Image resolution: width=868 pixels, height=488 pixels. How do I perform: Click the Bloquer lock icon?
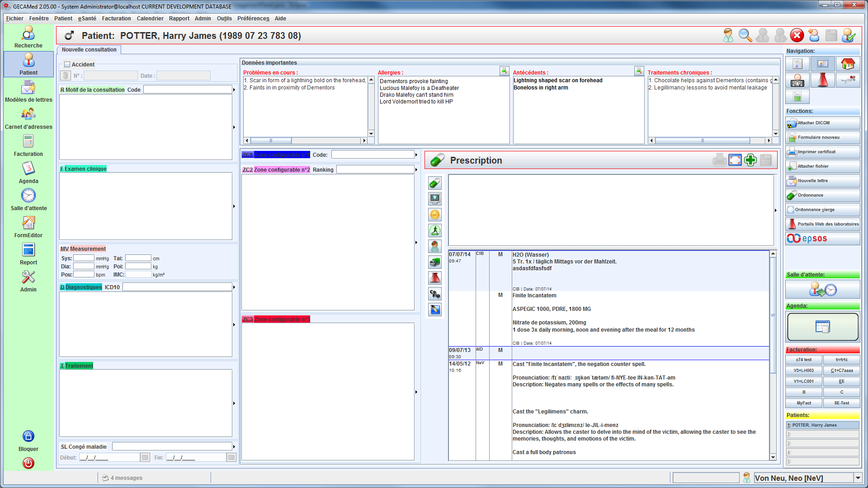pyautogui.click(x=28, y=436)
